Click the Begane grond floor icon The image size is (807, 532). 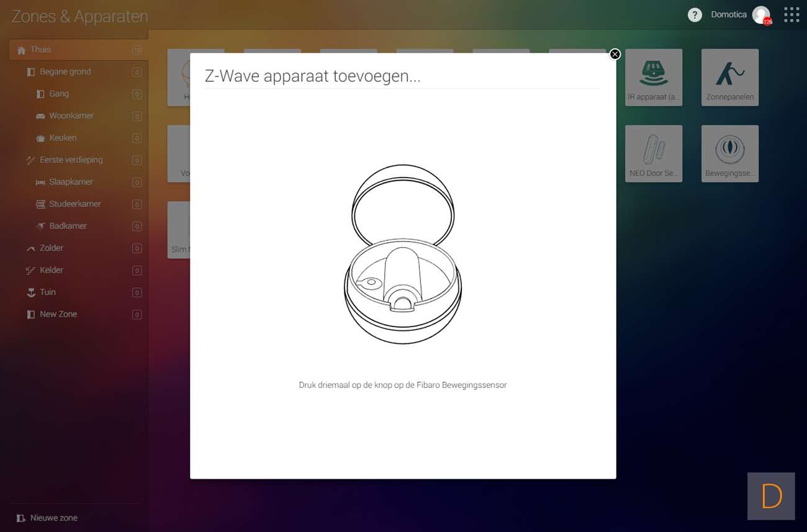pos(31,72)
